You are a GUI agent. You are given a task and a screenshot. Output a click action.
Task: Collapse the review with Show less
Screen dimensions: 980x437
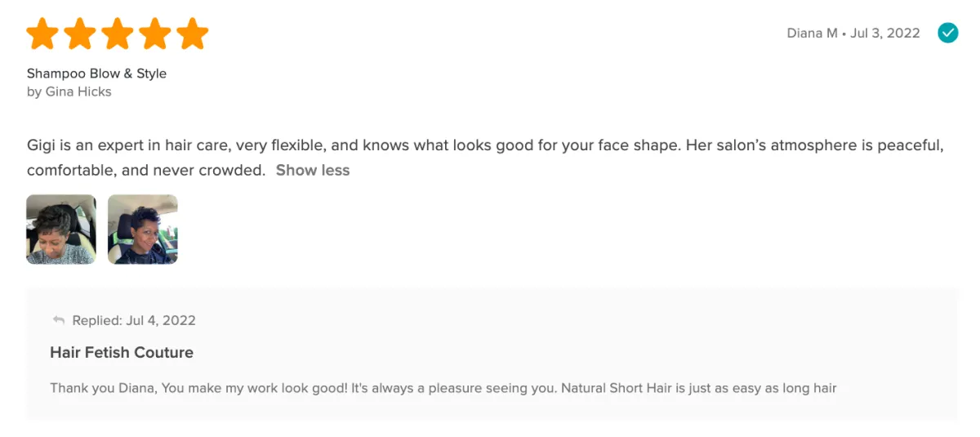[x=313, y=171]
